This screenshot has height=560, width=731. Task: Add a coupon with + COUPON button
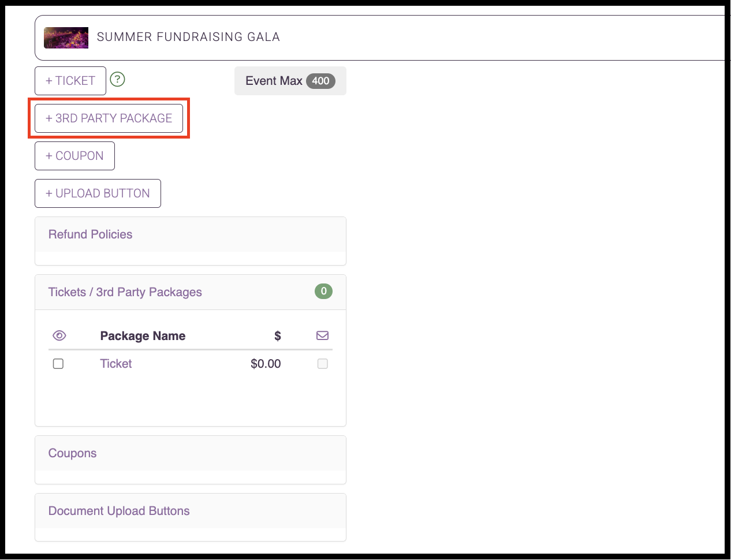74,156
